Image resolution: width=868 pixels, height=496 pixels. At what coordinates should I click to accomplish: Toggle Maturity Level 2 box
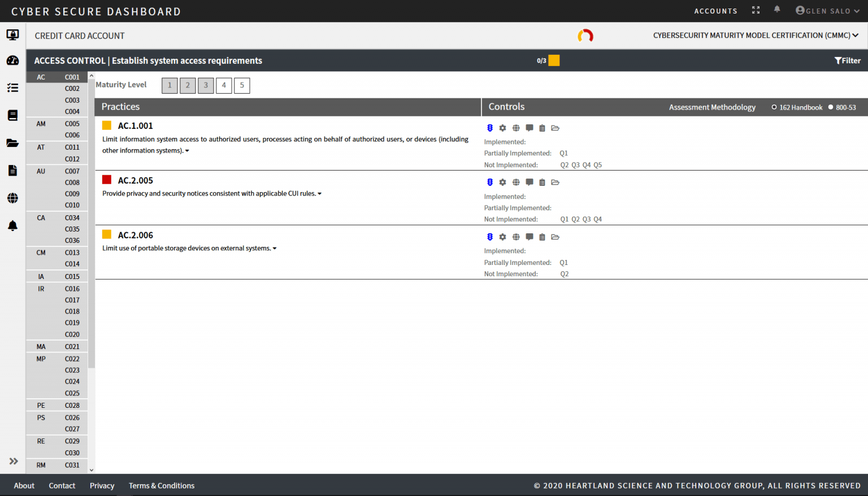pos(188,85)
